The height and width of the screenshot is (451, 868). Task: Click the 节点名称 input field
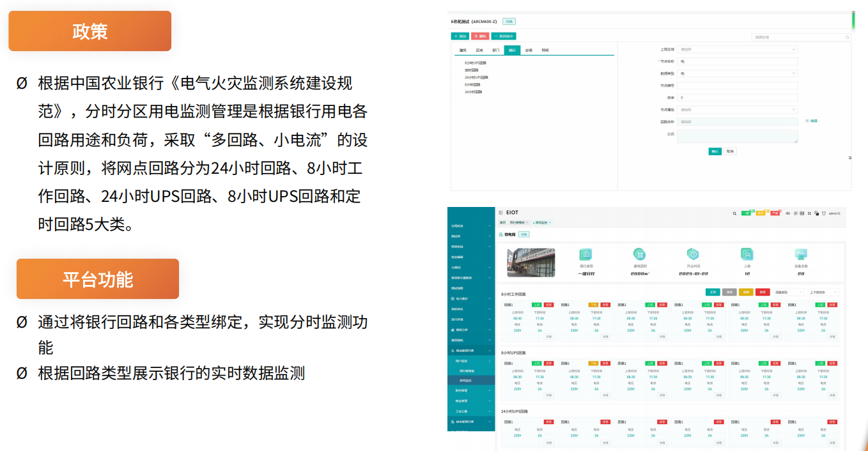pyautogui.click(x=738, y=61)
